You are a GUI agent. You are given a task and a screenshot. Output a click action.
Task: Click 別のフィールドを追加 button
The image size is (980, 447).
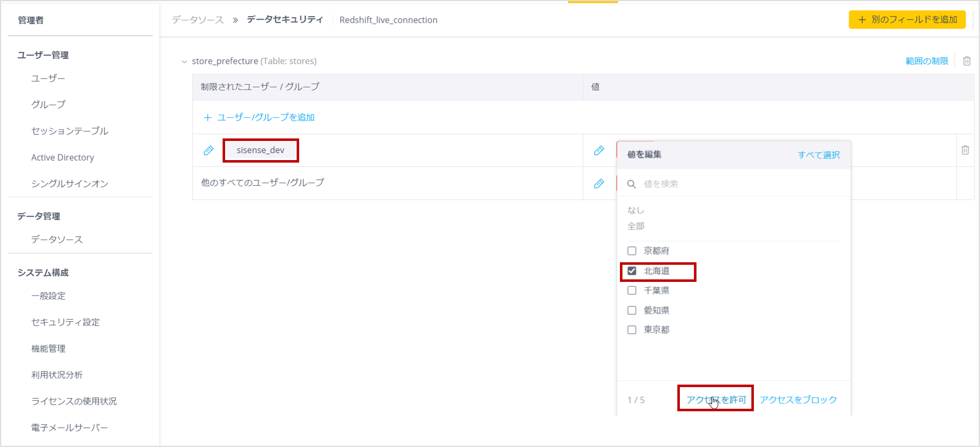[907, 20]
